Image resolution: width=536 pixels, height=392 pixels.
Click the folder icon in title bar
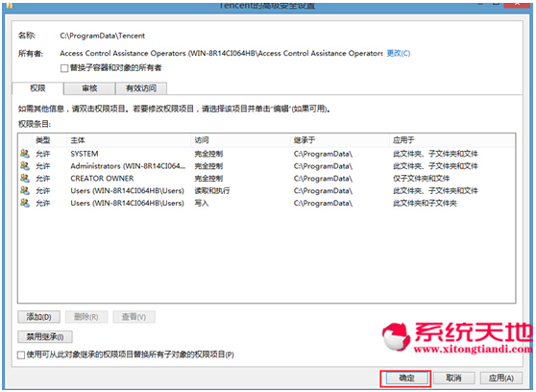point(10,5)
